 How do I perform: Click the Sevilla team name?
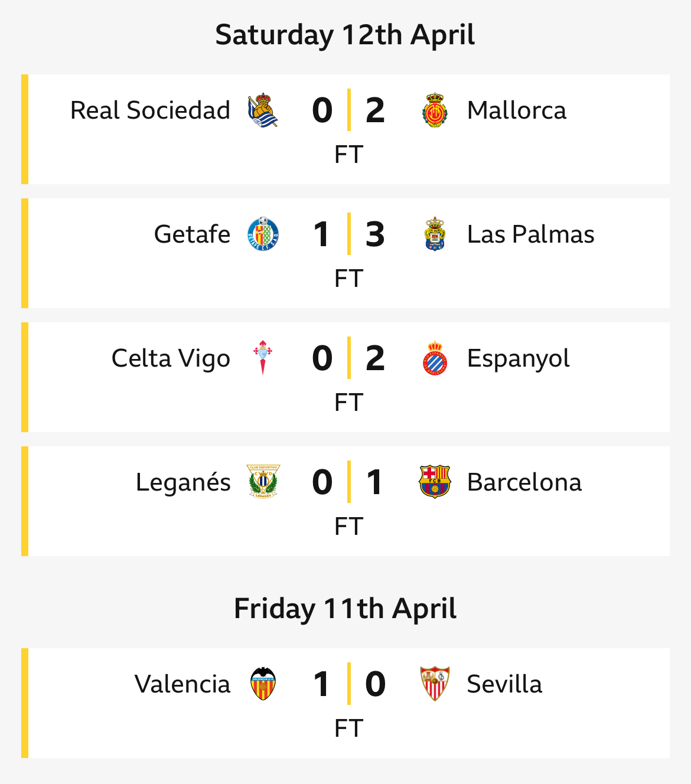504,684
